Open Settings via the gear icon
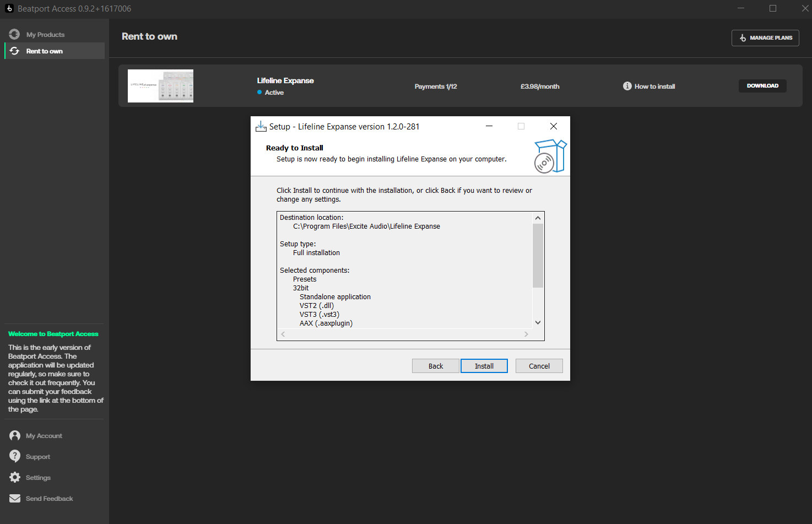This screenshot has height=524, width=812. (15, 477)
